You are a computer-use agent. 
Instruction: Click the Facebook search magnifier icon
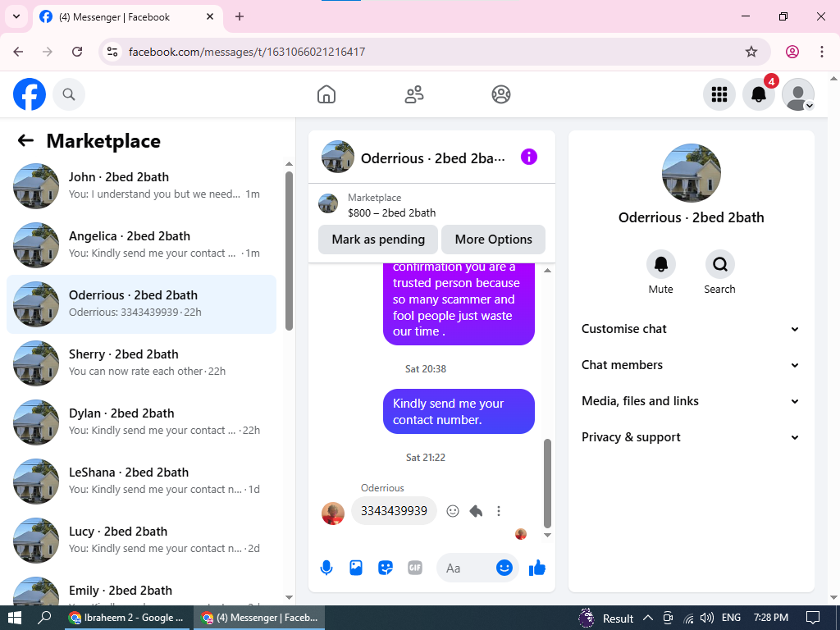[x=69, y=94]
